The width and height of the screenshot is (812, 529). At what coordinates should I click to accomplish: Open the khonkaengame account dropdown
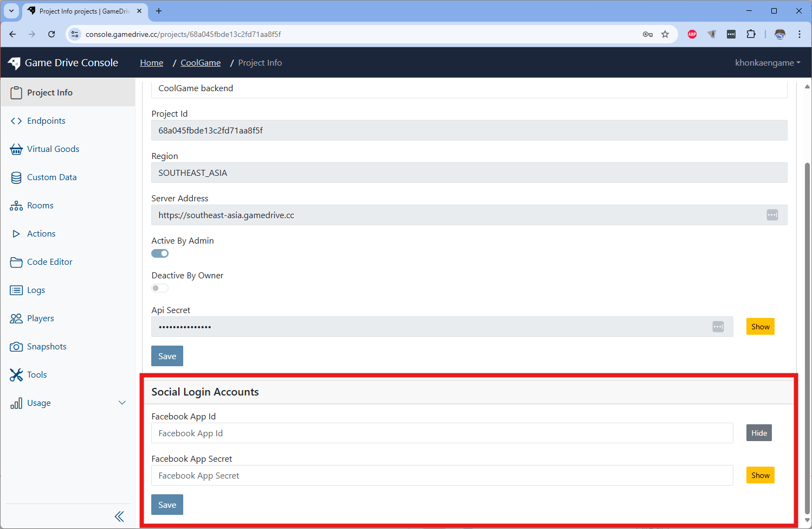point(767,63)
